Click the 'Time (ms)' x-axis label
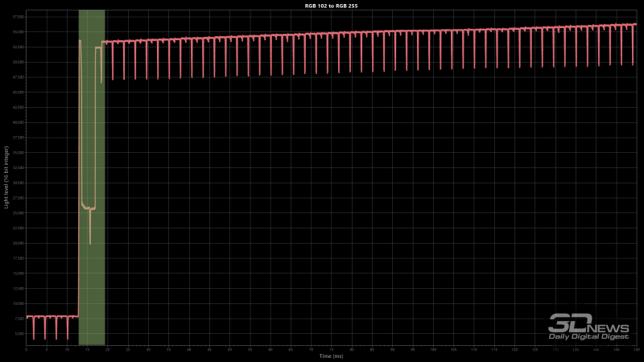This screenshot has height=362, width=644. click(x=331, y=356)
